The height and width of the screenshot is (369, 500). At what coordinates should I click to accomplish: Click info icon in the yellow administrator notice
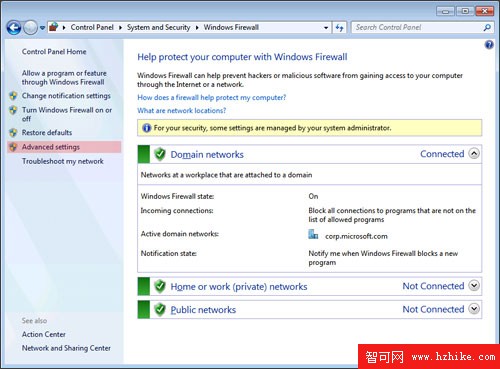pyautogui.click(x=146, y=128)
